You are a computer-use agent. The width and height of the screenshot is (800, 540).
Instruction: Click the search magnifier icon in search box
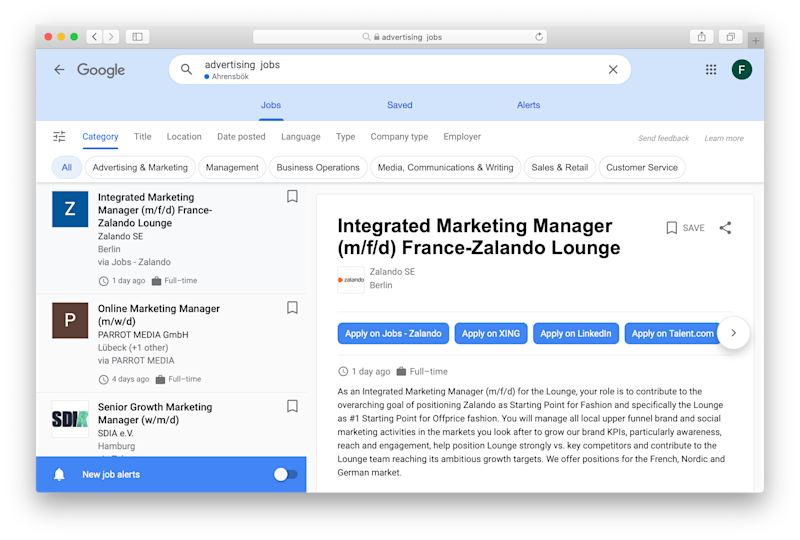point(186,69)
